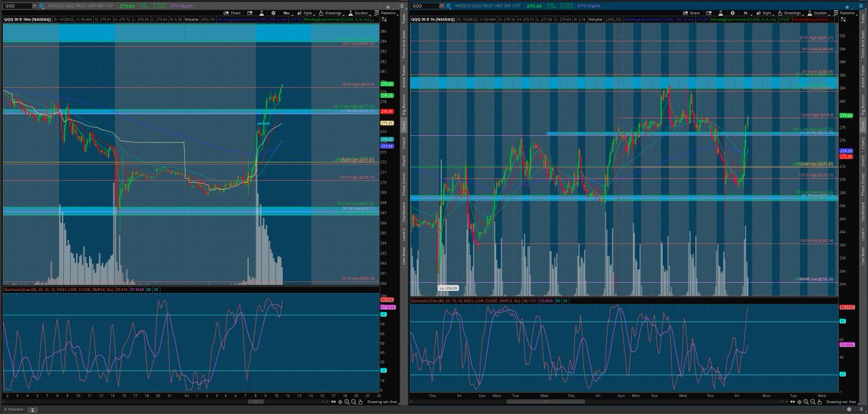
Task: Click icon right of Share in left chart
Action: coord(250,12)
